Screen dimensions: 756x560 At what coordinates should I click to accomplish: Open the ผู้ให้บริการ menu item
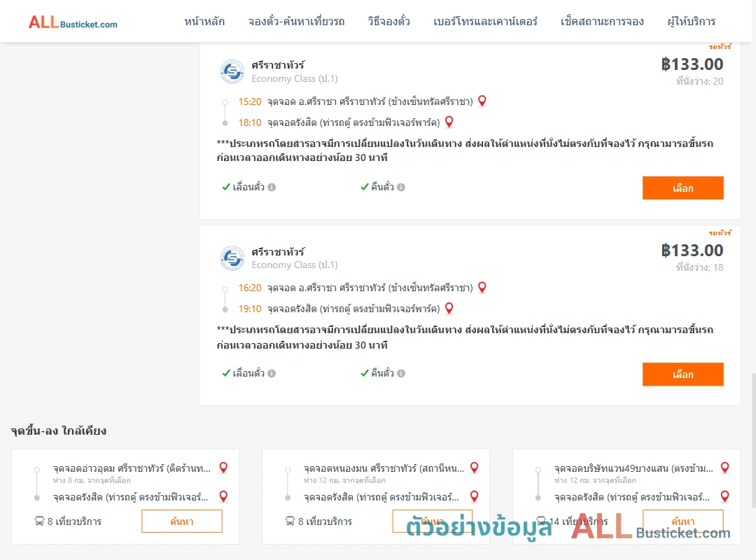pos(691,21)
